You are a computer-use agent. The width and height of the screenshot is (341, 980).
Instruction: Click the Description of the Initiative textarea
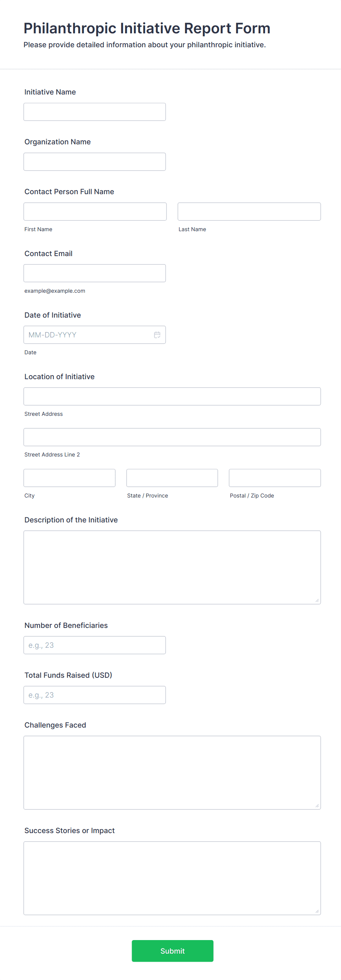coord(172,567)
